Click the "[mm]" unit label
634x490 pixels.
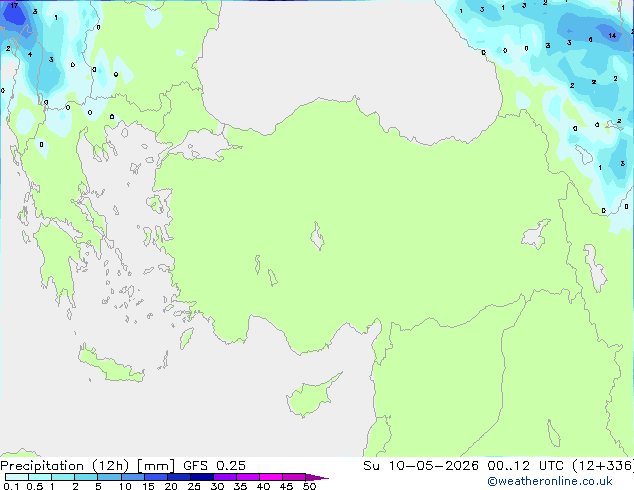156,466
